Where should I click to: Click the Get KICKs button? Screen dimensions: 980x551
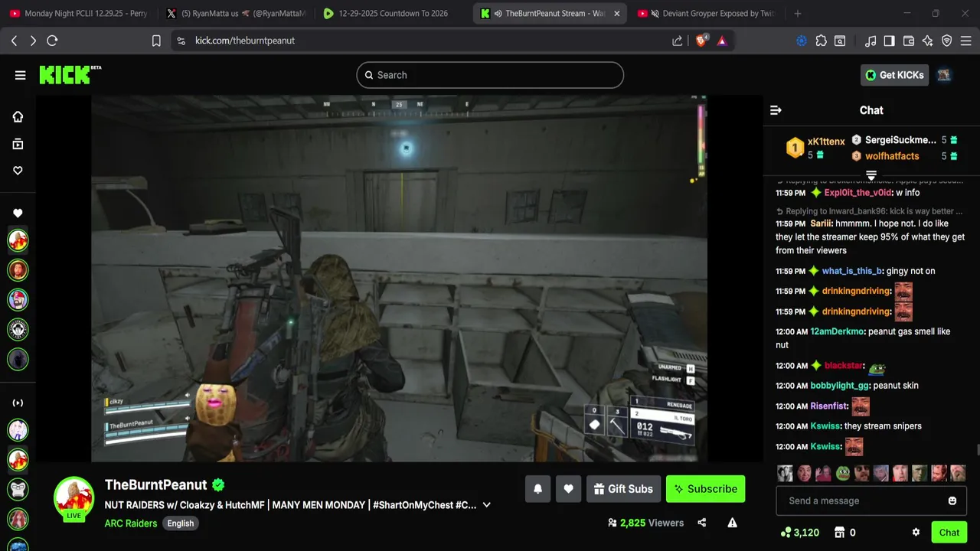(895, 75)
